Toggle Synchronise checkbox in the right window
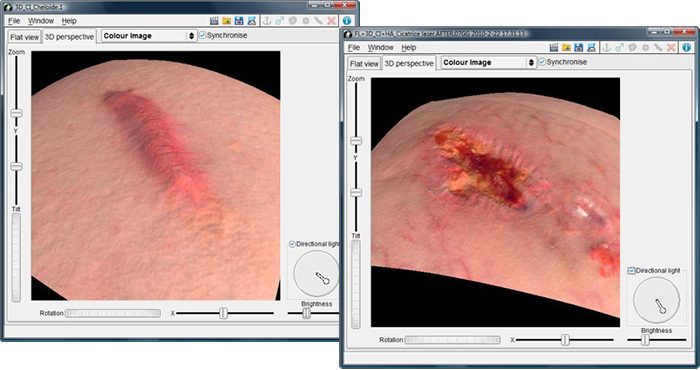Screen dimensions: 700x370 [542, 62]
